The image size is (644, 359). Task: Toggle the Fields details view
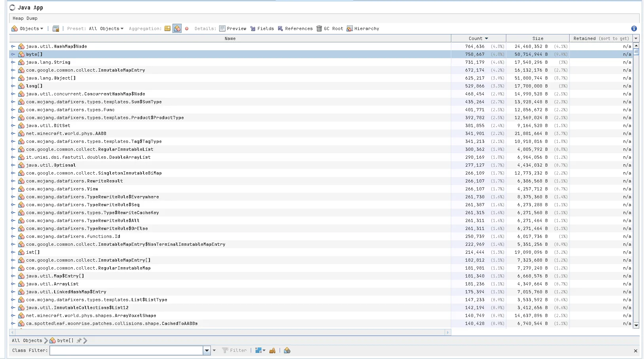click(262, 28)
